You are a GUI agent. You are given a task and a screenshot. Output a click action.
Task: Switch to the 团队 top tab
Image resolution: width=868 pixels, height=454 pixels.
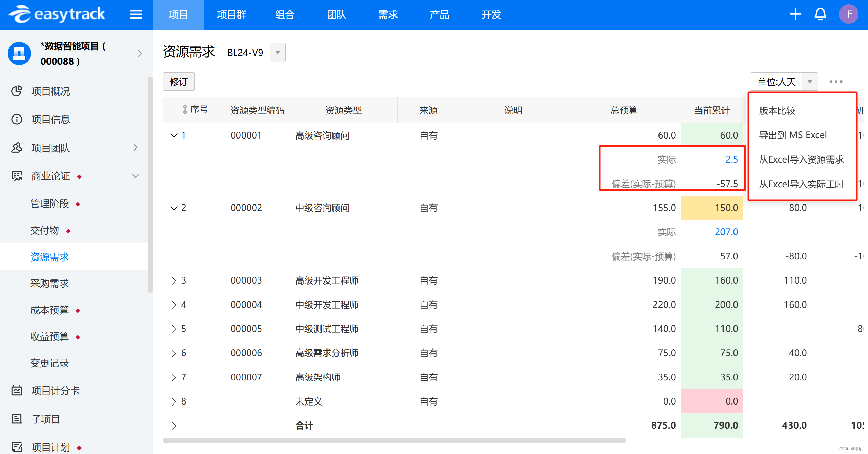click(x=336, y=15)
